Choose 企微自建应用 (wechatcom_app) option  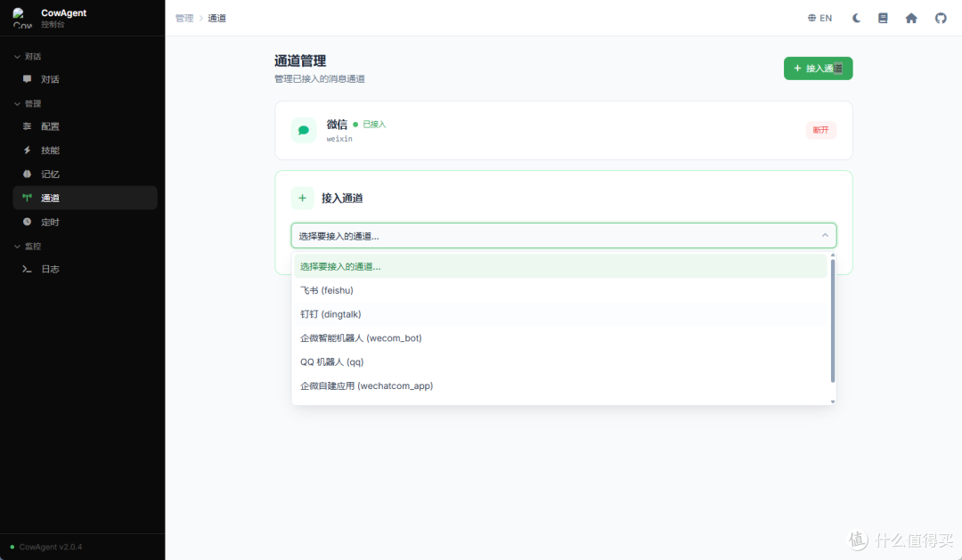(x=560, y=386)
